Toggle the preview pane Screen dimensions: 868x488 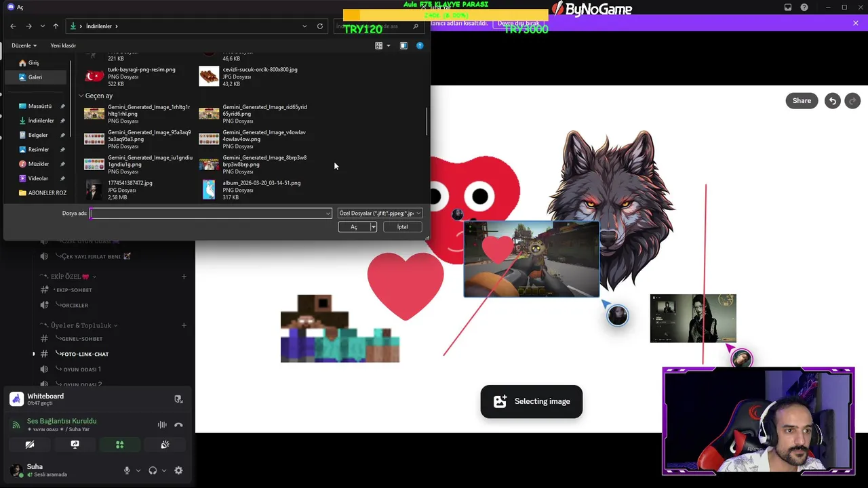click(x=403, y=45)
